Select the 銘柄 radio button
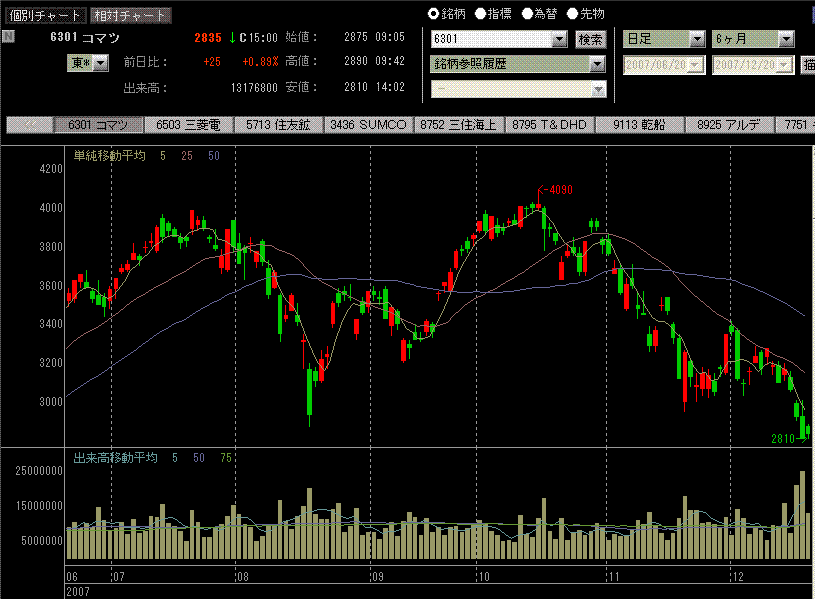The height and width of the screenshot is (599, 815). point(433,14)
